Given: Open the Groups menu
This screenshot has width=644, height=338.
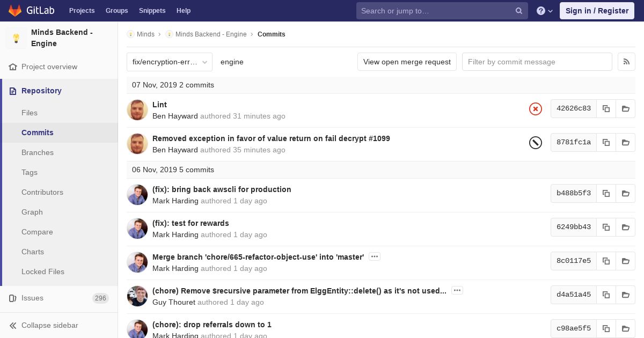Looking at the screenshot, I should coord(116,11).
